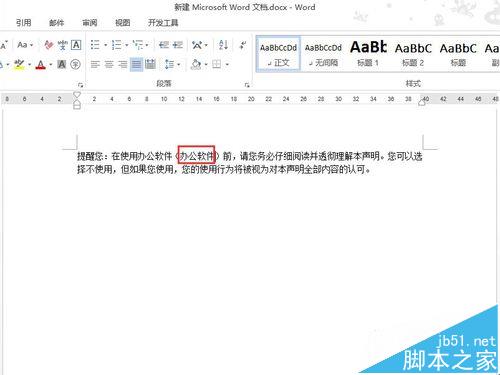The width and height of the screenshot is (500, 375).
Task: Click in the line starting '择不使用'
Action: (224, 169)
